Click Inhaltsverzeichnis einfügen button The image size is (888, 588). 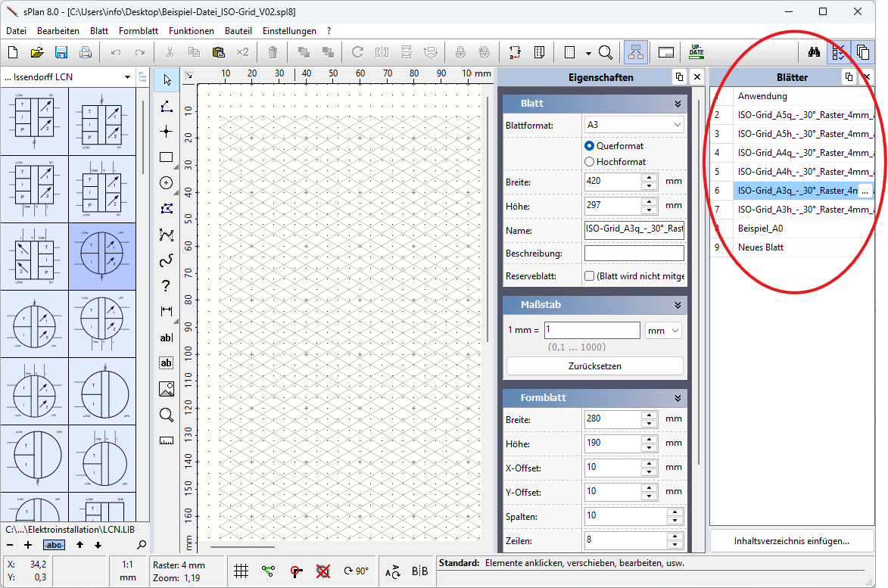792,541
